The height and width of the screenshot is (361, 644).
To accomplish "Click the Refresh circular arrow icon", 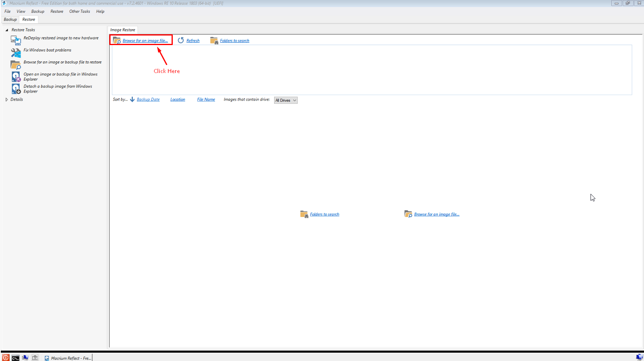I will 181,40.
